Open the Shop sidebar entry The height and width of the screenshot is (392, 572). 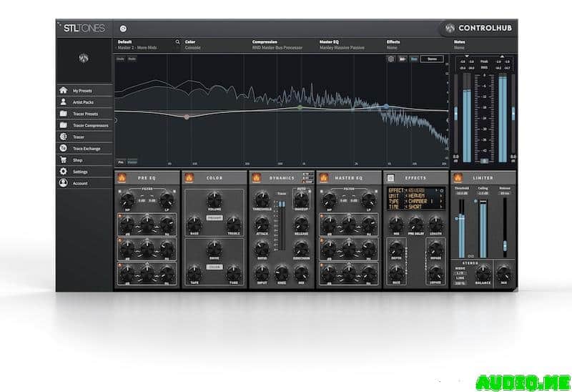pos(84,160)
